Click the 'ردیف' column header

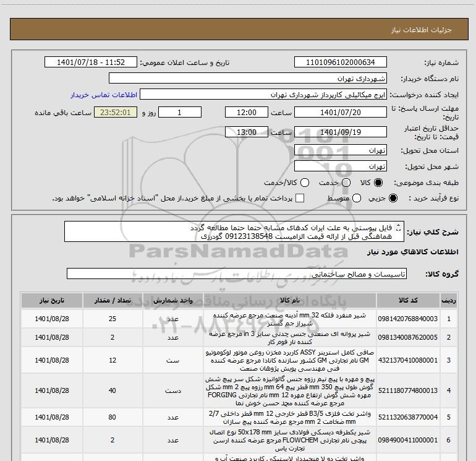(449, 301)
